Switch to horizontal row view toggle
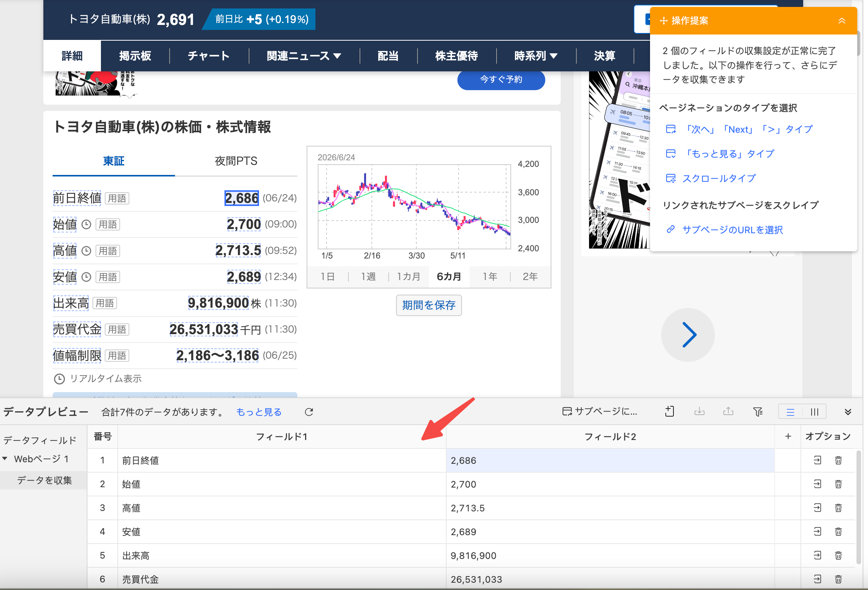Viewport: 868px width, 590px height. [x=790, y=412]
